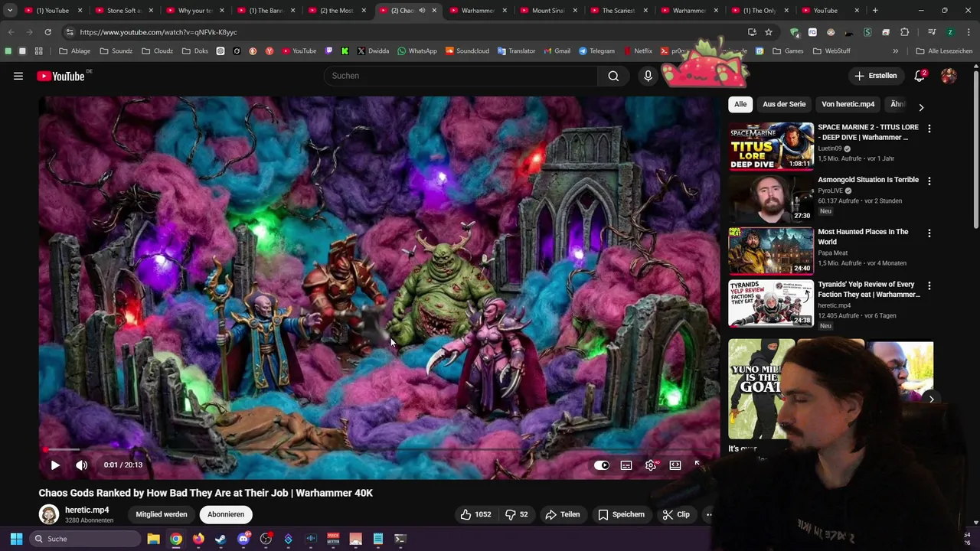Select the Aus der Serie filter chip
Viewport: 980px width, 551px height.
click(x=784, y=104)
